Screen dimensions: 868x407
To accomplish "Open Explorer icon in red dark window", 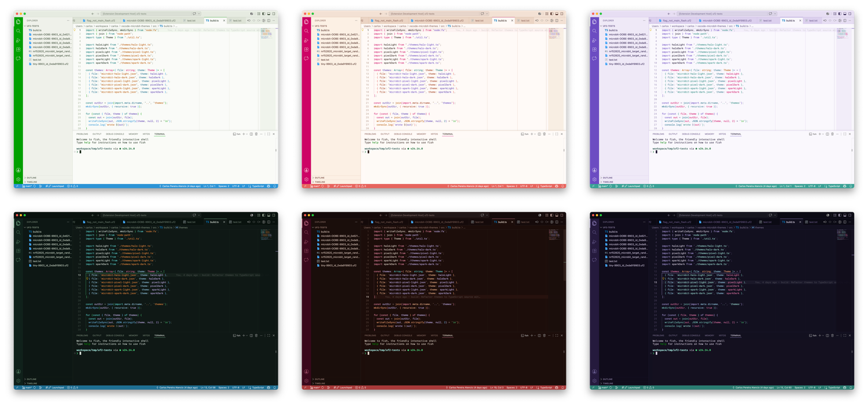I will point(307,223).
